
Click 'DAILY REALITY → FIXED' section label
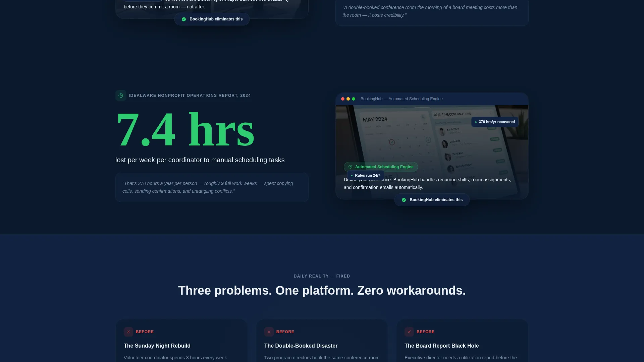[x=322, y=277]
